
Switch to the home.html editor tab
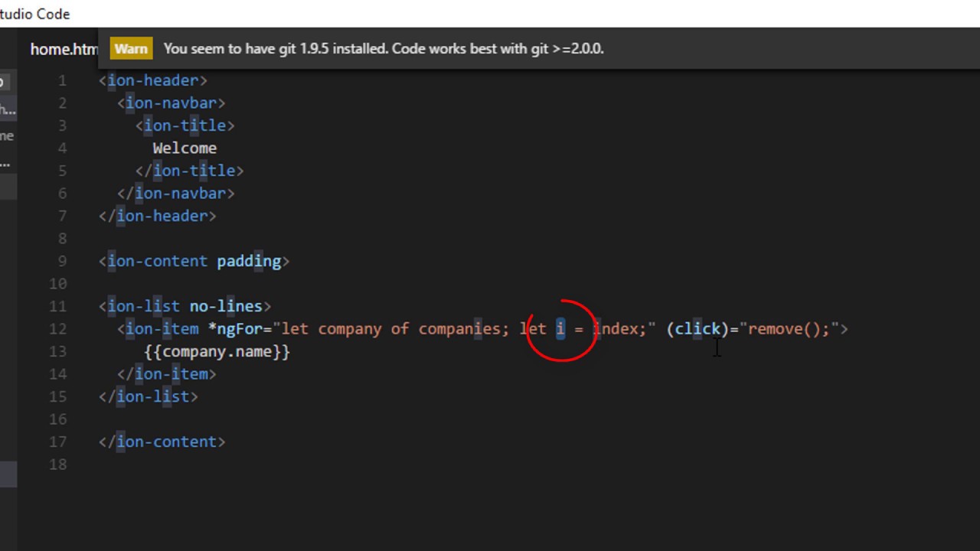point(64,49)
